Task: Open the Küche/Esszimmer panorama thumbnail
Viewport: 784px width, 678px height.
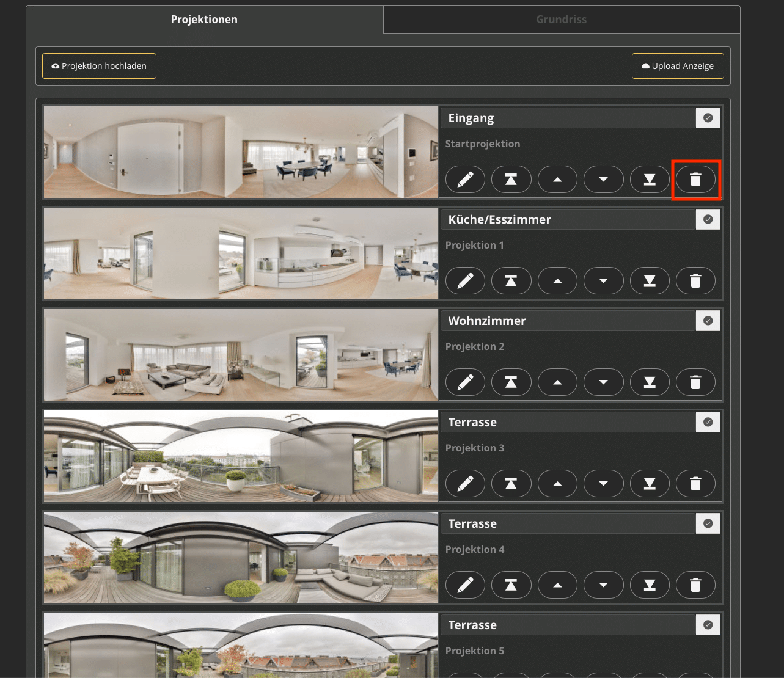Action: click(x=241, y=253)
